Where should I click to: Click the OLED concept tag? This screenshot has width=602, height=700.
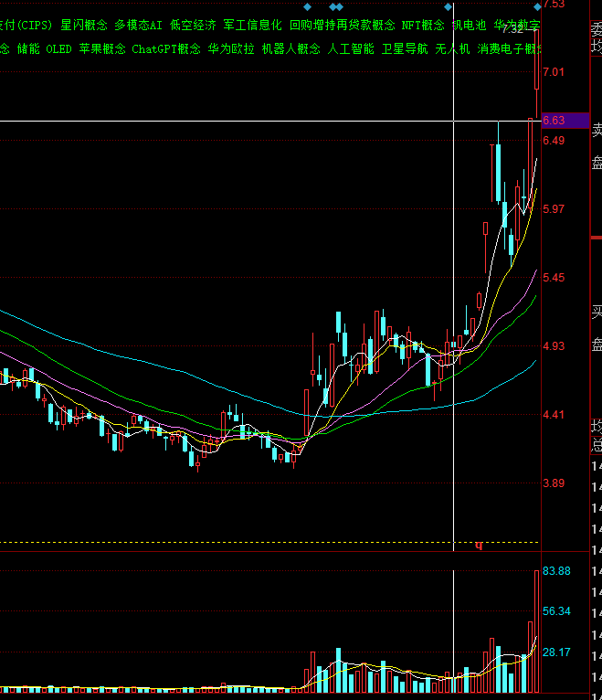(58, 48)
